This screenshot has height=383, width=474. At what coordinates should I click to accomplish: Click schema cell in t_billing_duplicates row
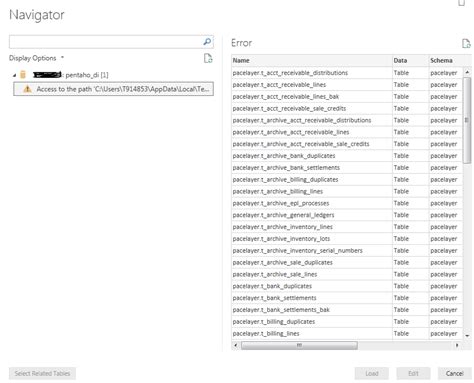pyautogui.click(x=445, y=322)
